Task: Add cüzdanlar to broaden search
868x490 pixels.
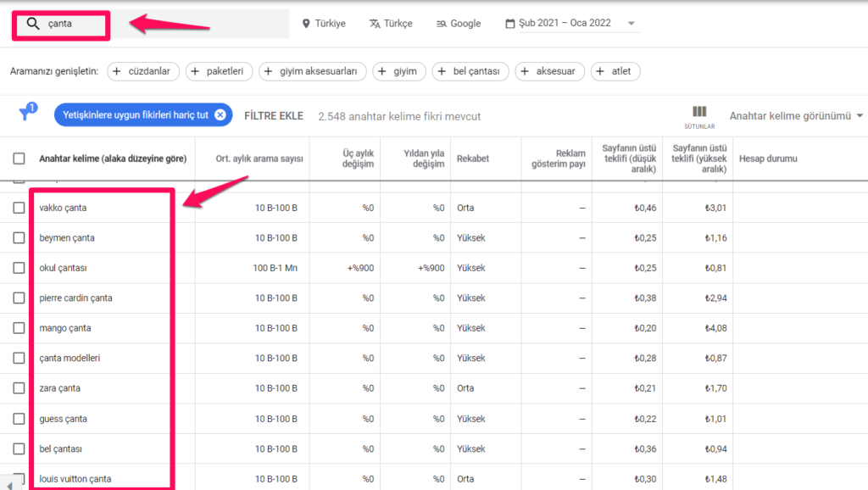Action: coord(143,71)
